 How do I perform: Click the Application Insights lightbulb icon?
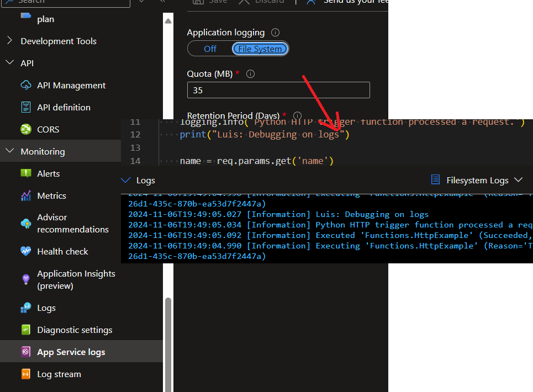pos(26,279)
